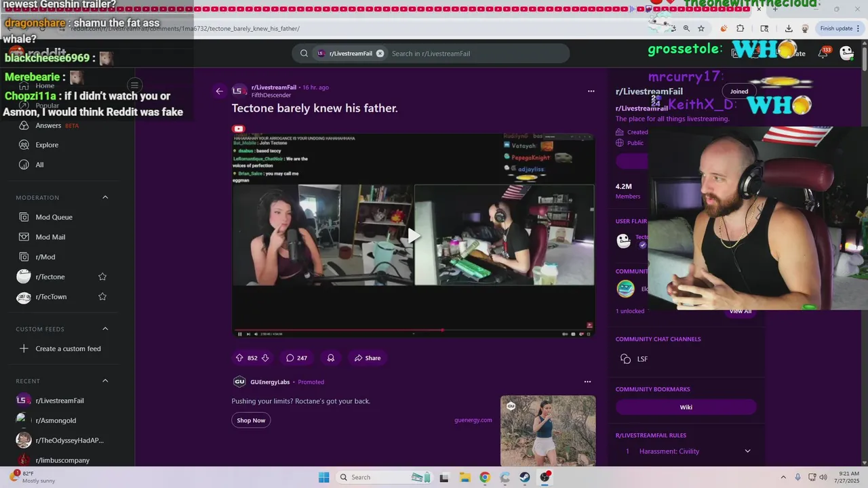Open the Wiki community bookmark
The height and width of the screenshot is (488, 868).
(x=686, y=407)
